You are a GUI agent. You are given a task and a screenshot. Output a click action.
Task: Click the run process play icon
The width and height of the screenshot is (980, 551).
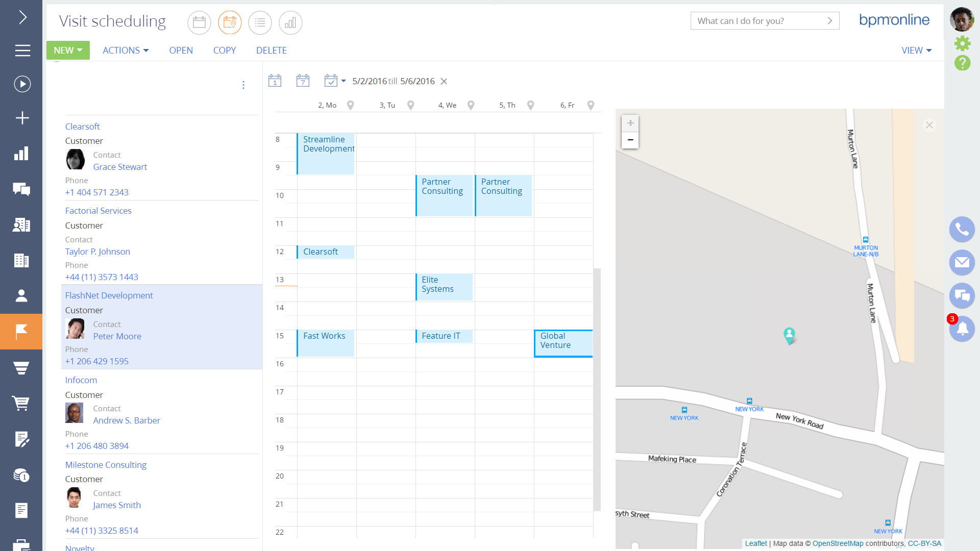[22, 84]
